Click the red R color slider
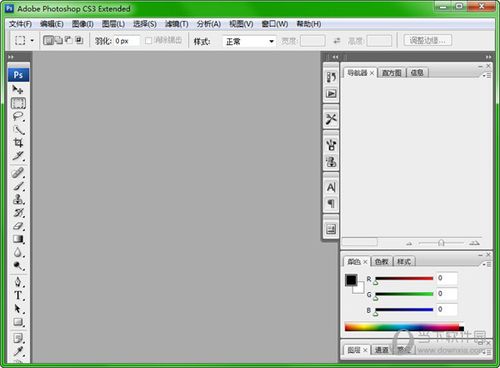The image size is (500, 368). 404,278
